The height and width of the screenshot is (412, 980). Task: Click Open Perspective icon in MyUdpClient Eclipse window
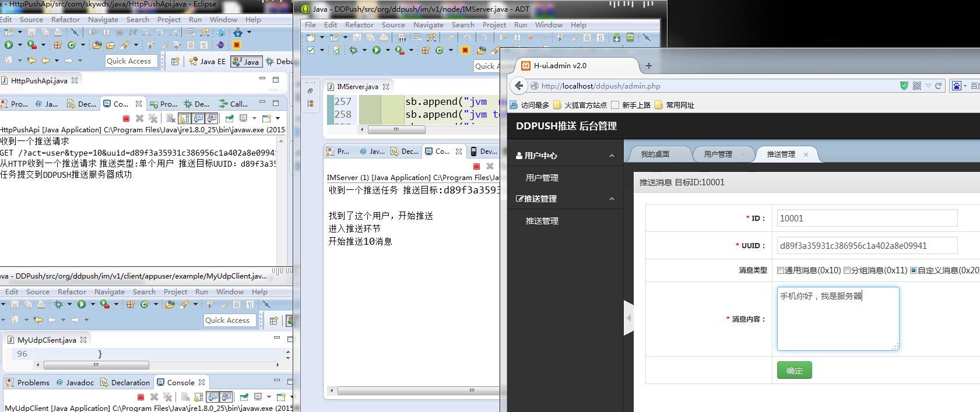point(273,321)
